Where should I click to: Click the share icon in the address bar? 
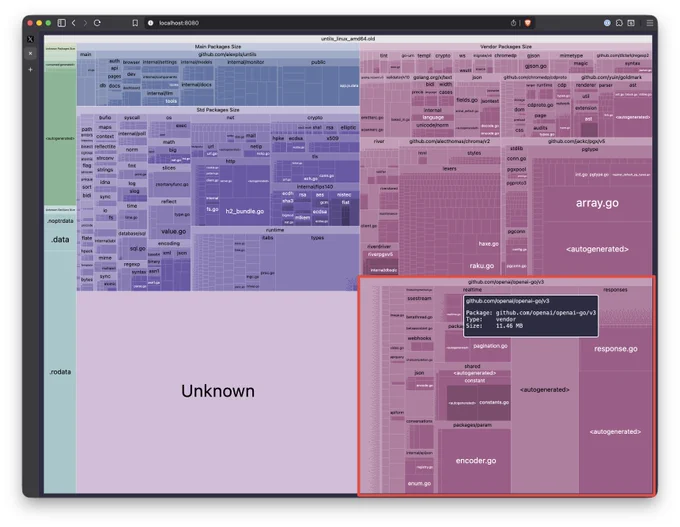(x=513, y=23)
